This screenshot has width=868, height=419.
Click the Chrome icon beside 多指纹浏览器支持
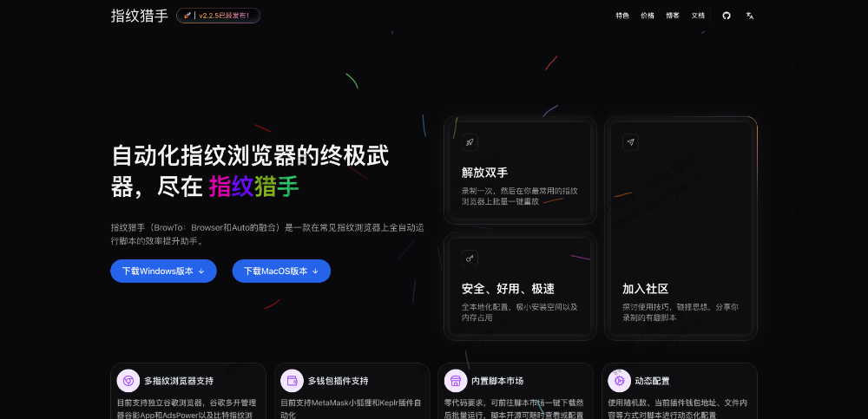click(128, 381)
